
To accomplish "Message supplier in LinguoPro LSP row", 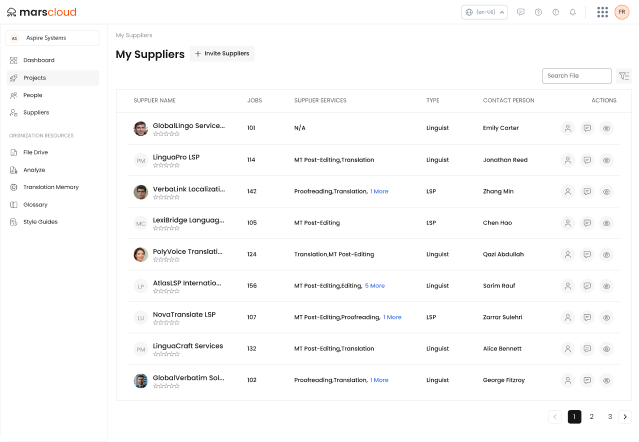I will pos(587,160).
